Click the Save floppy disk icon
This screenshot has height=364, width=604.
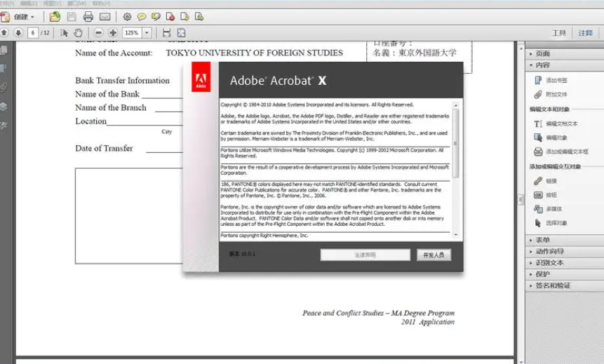coord(72,17)
